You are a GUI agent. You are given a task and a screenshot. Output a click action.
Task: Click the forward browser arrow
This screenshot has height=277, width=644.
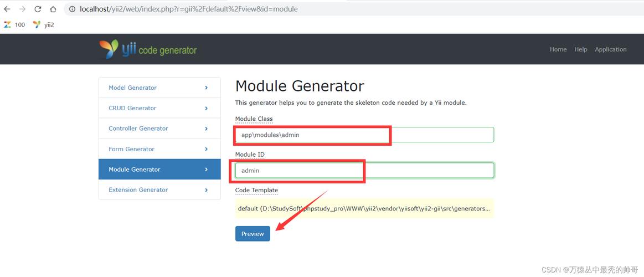22,9
